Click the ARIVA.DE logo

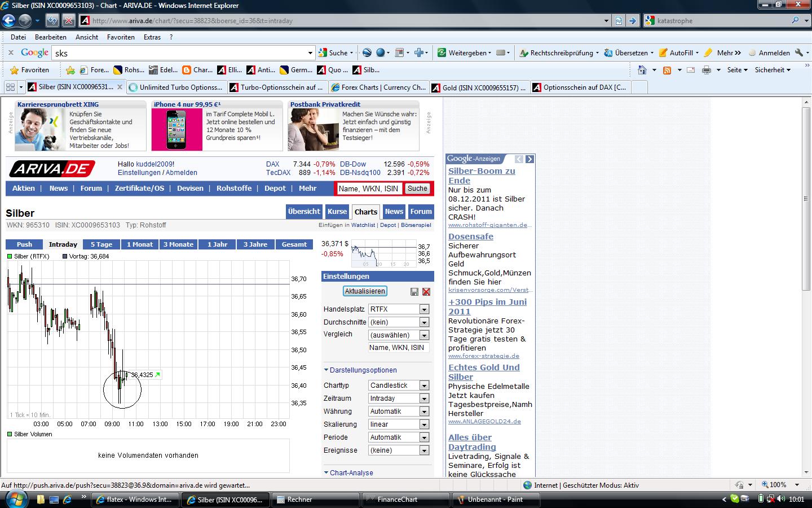[52, 169]
